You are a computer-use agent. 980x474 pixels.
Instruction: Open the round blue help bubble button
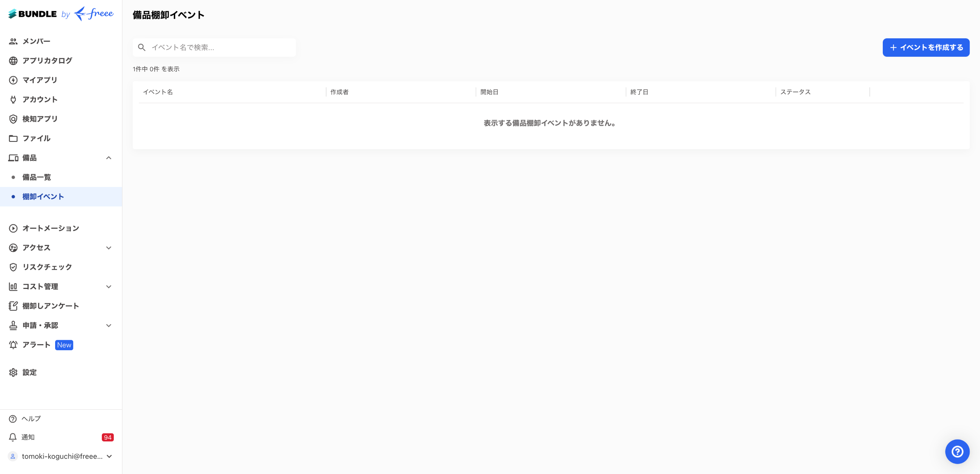pos(957,451)
